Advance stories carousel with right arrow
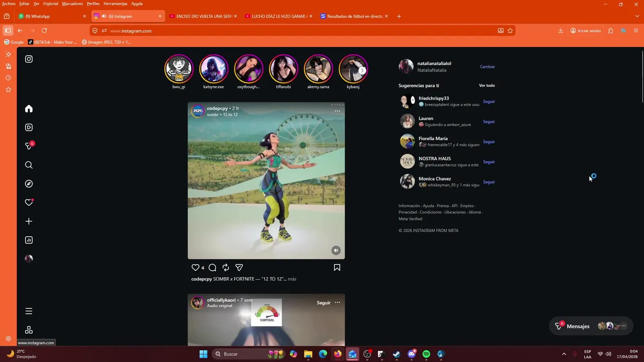The height and width of the screenshot is (362, 644). click(x=362, y=71)
